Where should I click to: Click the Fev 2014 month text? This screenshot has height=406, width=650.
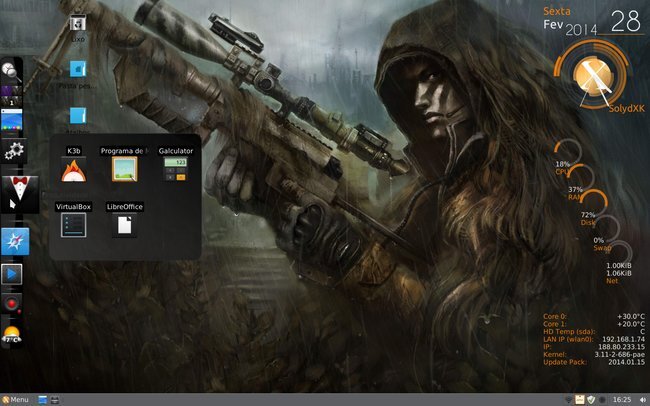(570, 27)
